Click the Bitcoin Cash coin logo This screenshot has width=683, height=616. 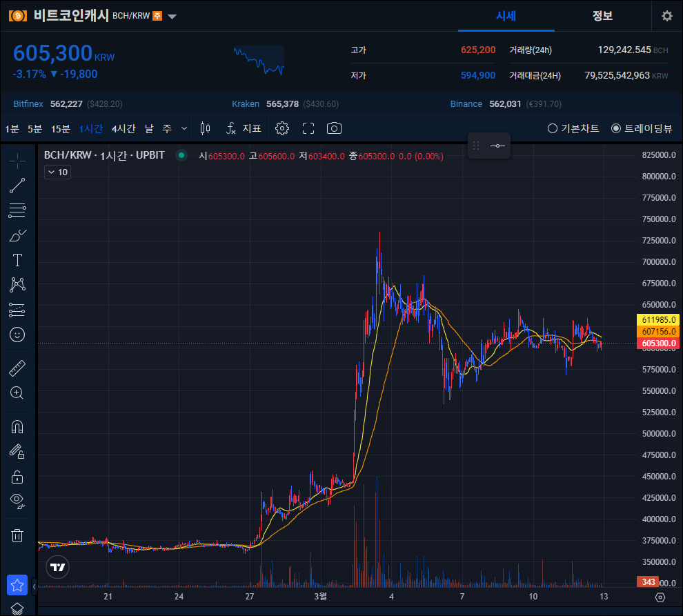18,16
